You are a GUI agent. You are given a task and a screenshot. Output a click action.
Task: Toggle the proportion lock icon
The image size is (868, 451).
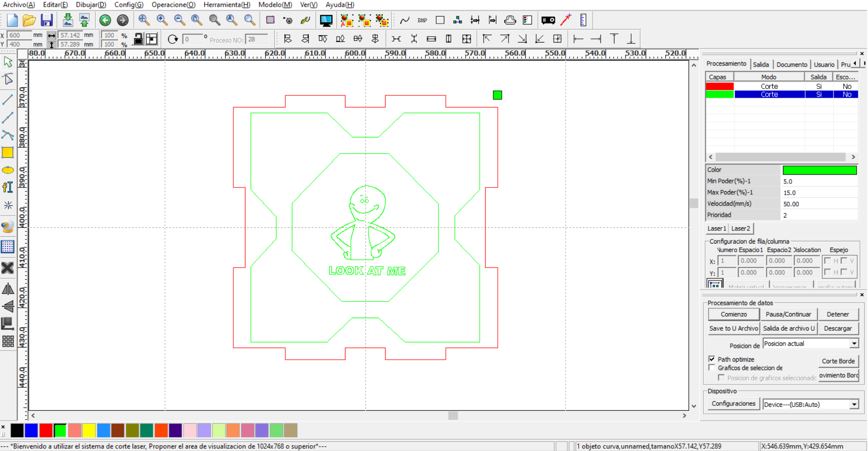click(138, 39)
